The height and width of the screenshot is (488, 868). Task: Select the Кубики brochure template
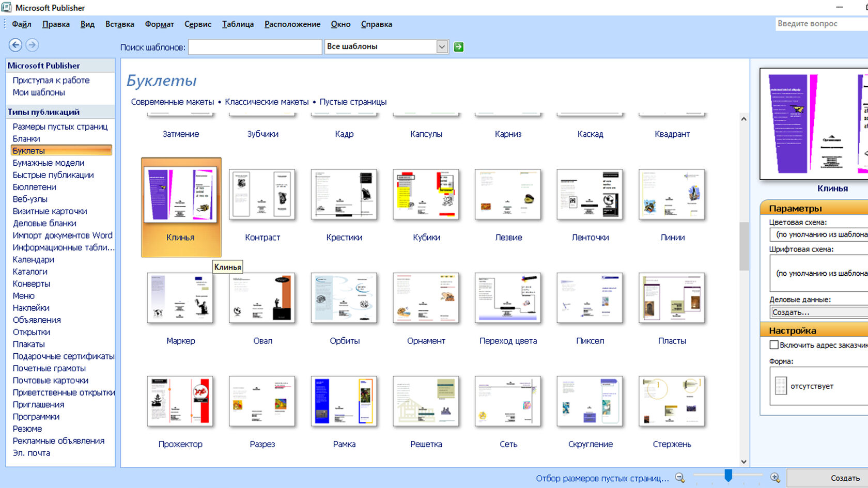[x=426, y=195]
